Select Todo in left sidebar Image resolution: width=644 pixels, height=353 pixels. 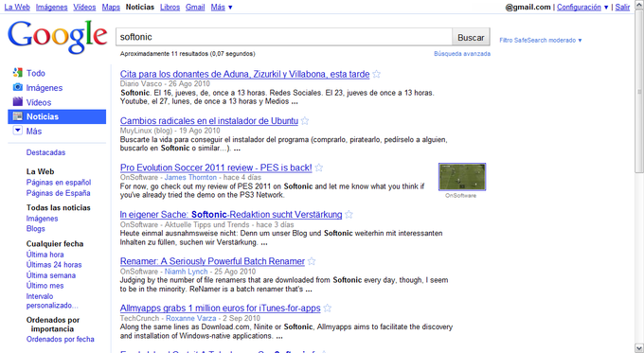(36, 73)
